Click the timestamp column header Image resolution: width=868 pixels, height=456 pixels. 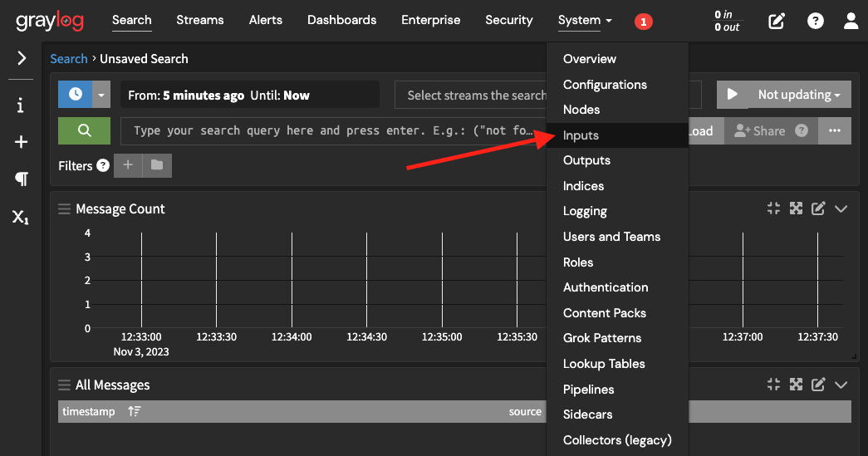point(89,411)
